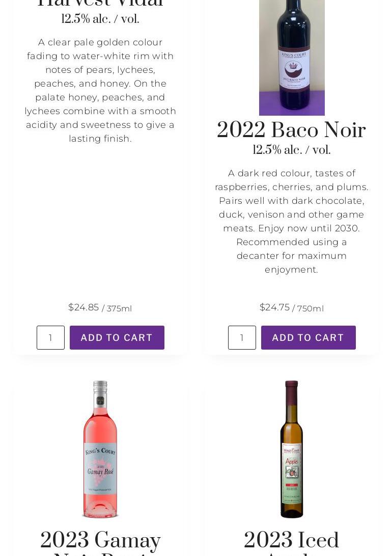Image resolution: width=392 pixels, height=556 pixels.
Task: Click the Baco Noir tasting notes text
Action: pyautogui.click(x=291, y=221)
